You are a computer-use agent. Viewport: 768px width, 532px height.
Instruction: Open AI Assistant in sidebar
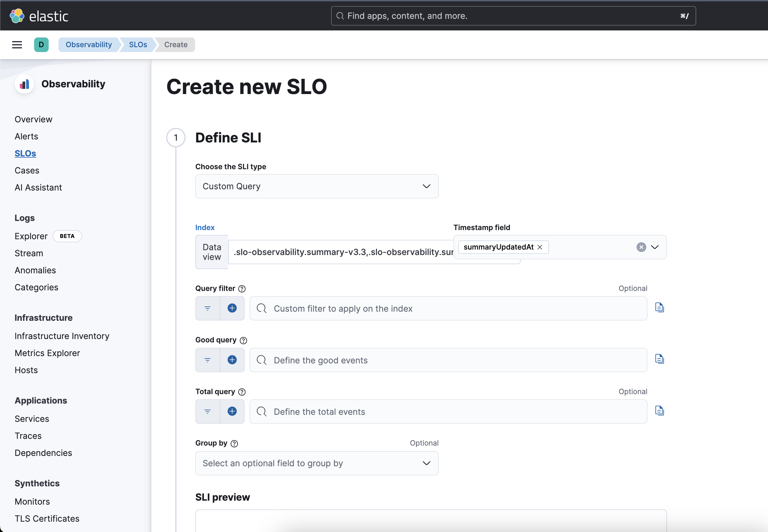tap(38, 187)
